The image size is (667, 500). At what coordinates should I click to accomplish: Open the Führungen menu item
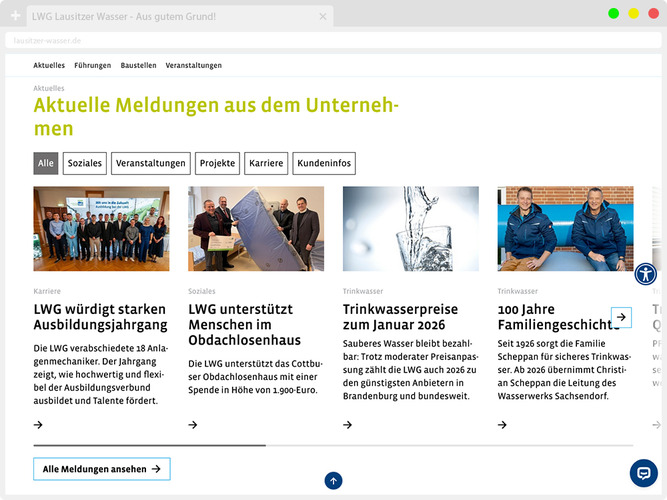point(93,65)
